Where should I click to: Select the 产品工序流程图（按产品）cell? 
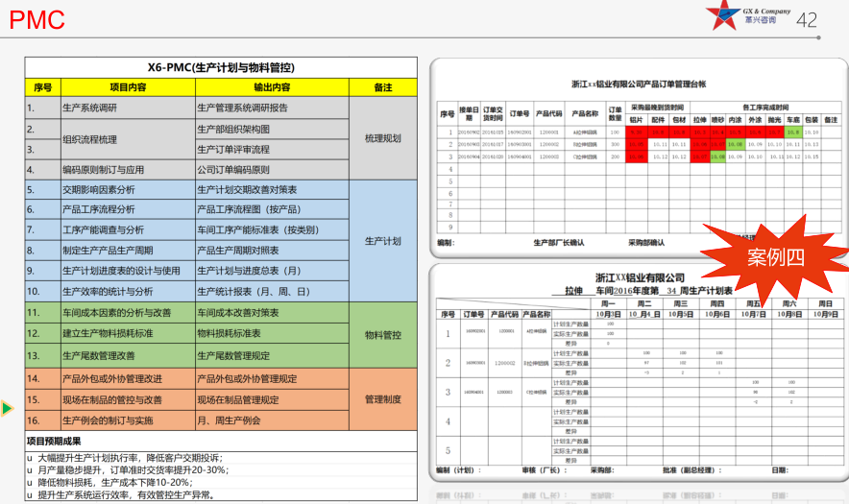(272, 209)
